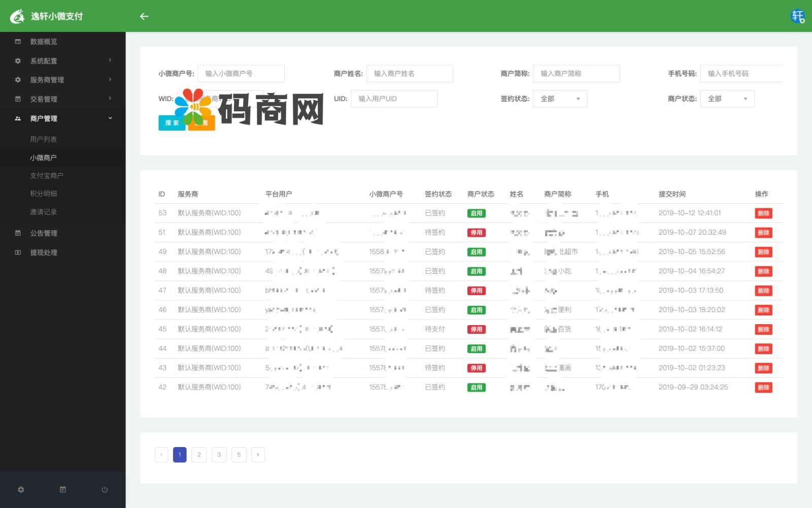Click the 输入用户UID input field
Viewport: 812px width, 508px height.
[394, 99]
